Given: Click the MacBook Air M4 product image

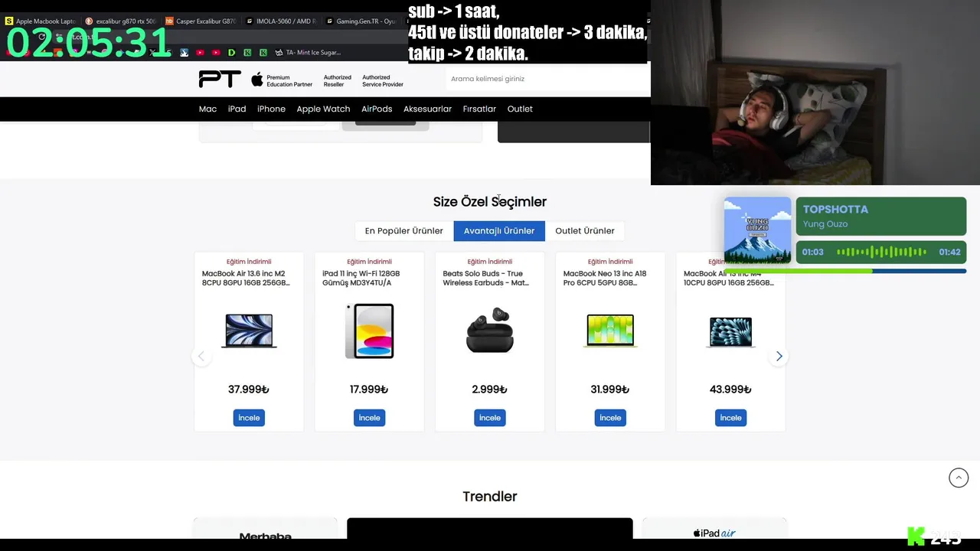Looking at the screenshot, I should (730, 332).
